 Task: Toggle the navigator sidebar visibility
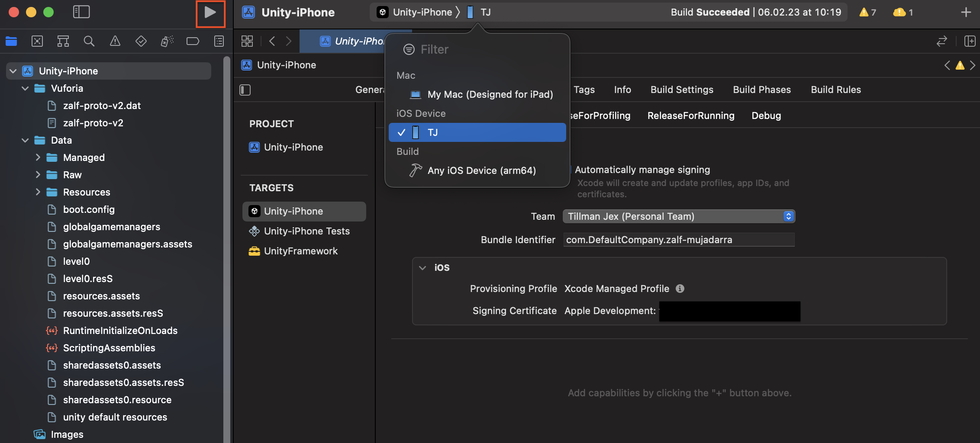coord(81,12)
